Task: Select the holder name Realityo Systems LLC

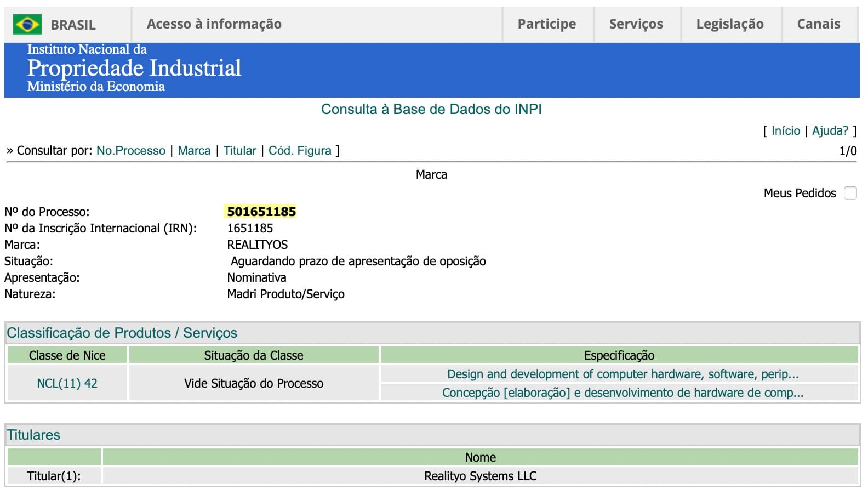Action: pos(481,476)
